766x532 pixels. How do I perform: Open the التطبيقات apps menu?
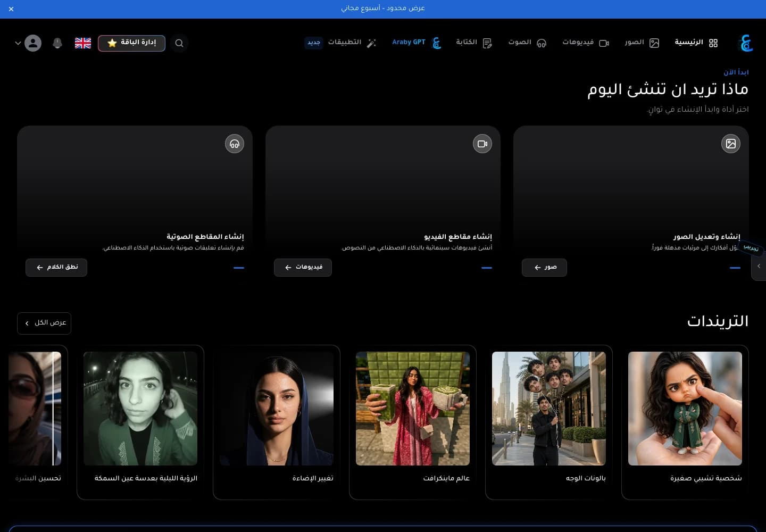352,43
